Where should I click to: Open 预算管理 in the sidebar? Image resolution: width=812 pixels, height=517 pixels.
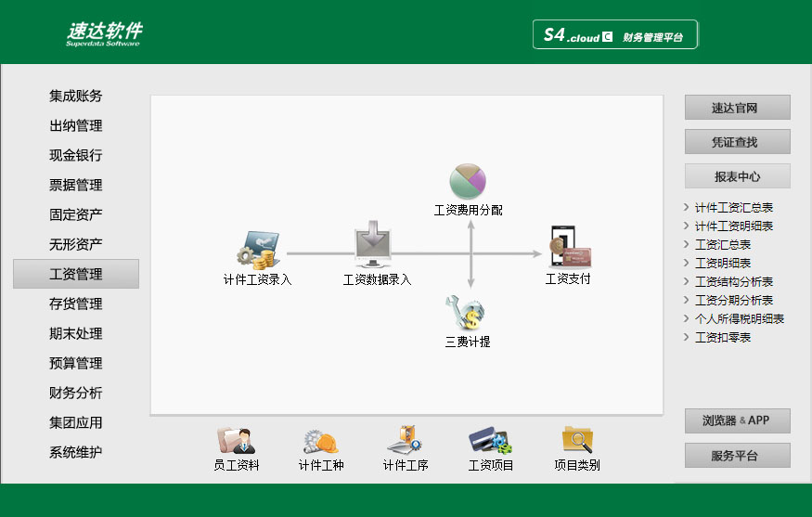(x=75, y=363)
